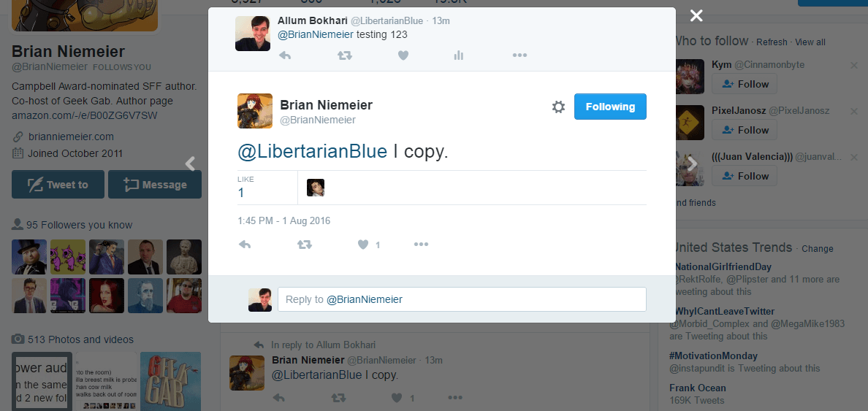The width and height of the screenshot is (868, 411).
Task: Like Allum Bokhari's testing 123 tweet
Action: [403, 55]
